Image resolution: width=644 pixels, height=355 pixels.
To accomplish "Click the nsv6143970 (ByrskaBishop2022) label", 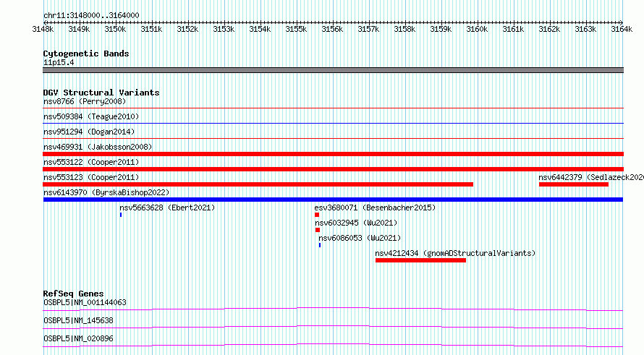I will [x=106, y=192].
